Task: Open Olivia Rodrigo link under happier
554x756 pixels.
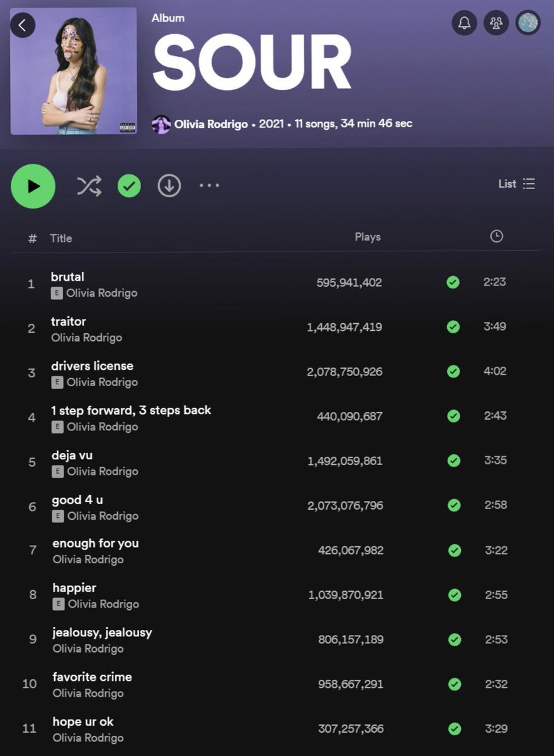Action: point(103,604)
